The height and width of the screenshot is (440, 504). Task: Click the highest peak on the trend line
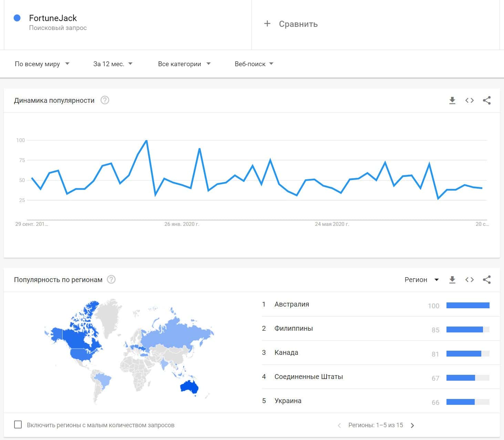tap(147, 140)
